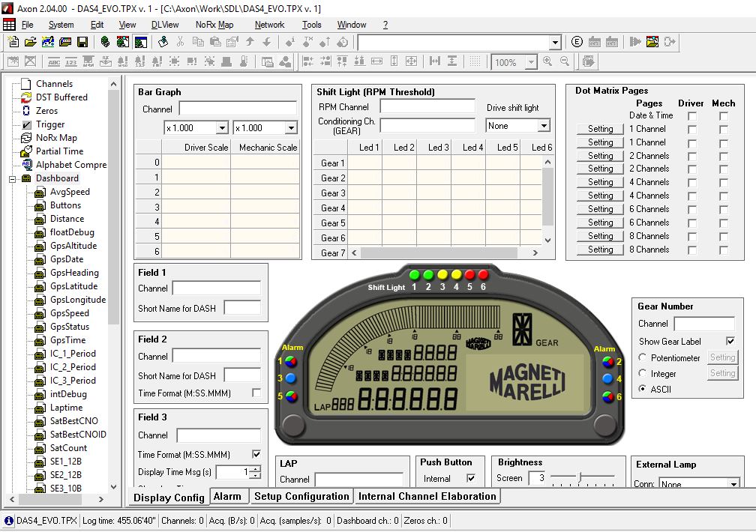Zoom out with the minus magnifier

pos(565,61)
